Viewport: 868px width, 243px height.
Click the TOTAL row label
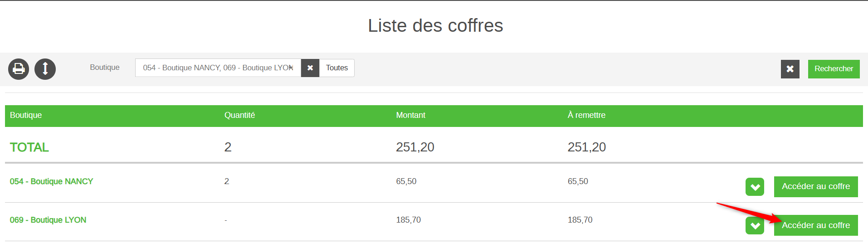pyautogui.click(x=29, y=147)
